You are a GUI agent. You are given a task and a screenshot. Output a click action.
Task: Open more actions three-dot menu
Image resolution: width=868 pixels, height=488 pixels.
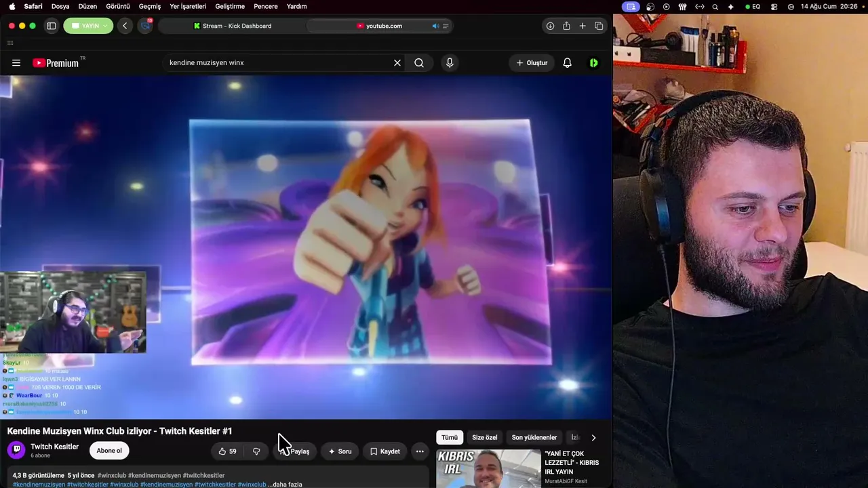point(420,451)
